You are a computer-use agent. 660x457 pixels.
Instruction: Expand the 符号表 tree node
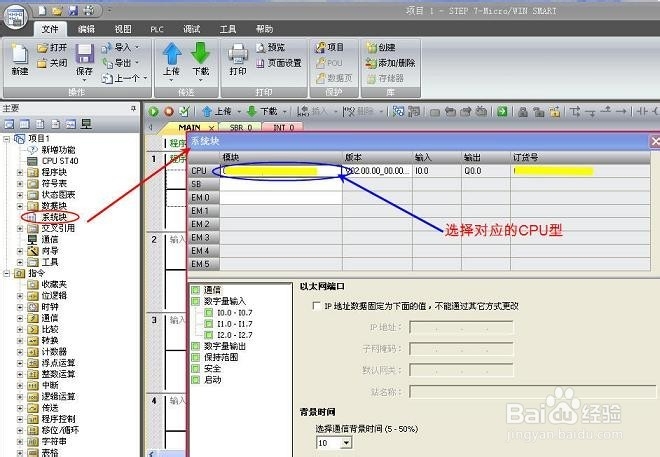[x=20, y=184]
